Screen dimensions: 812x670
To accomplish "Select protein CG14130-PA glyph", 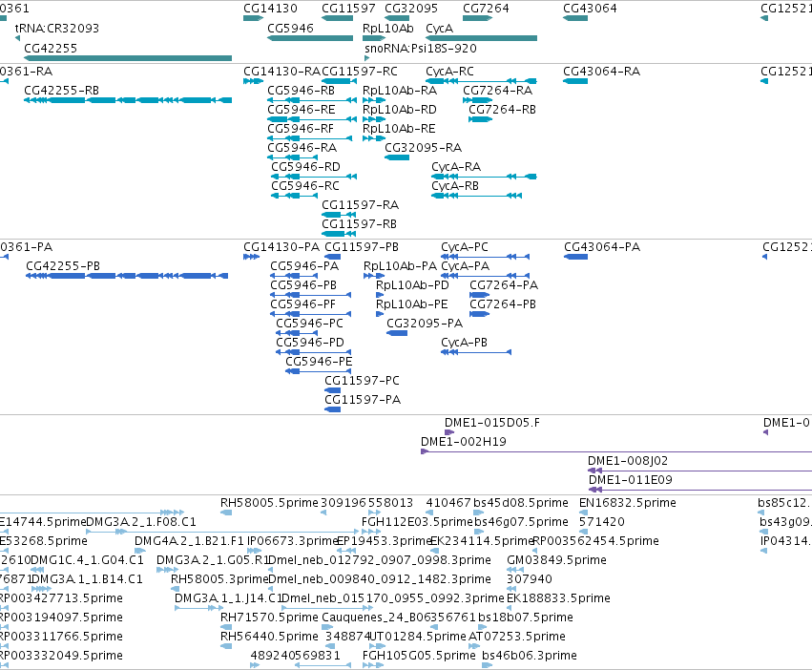I will pos(251,257).
